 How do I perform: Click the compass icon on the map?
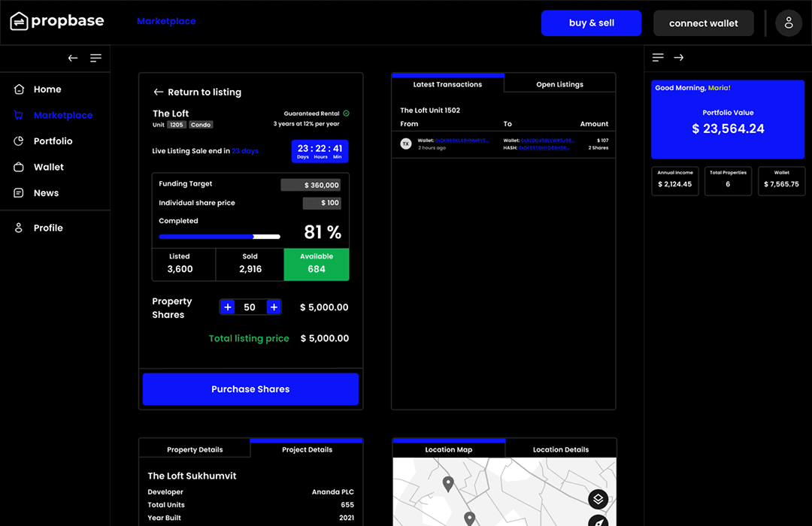pyautogui.click(x=598, y=521)
